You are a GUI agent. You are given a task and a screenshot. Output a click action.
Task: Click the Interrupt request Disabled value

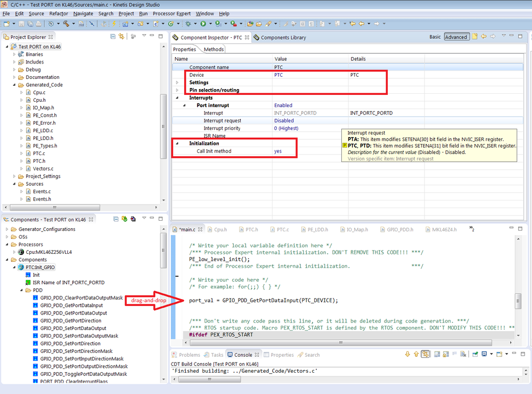tap(284, 120)
